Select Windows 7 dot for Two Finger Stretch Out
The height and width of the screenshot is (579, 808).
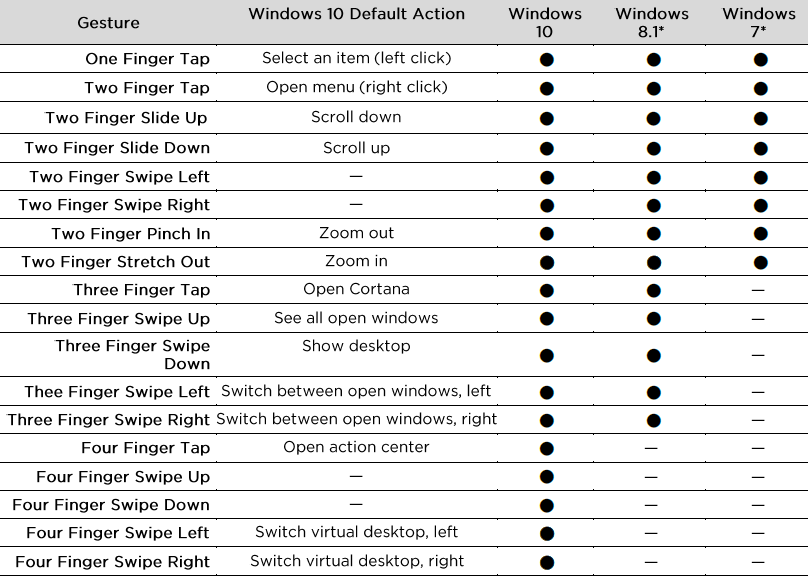760,262
